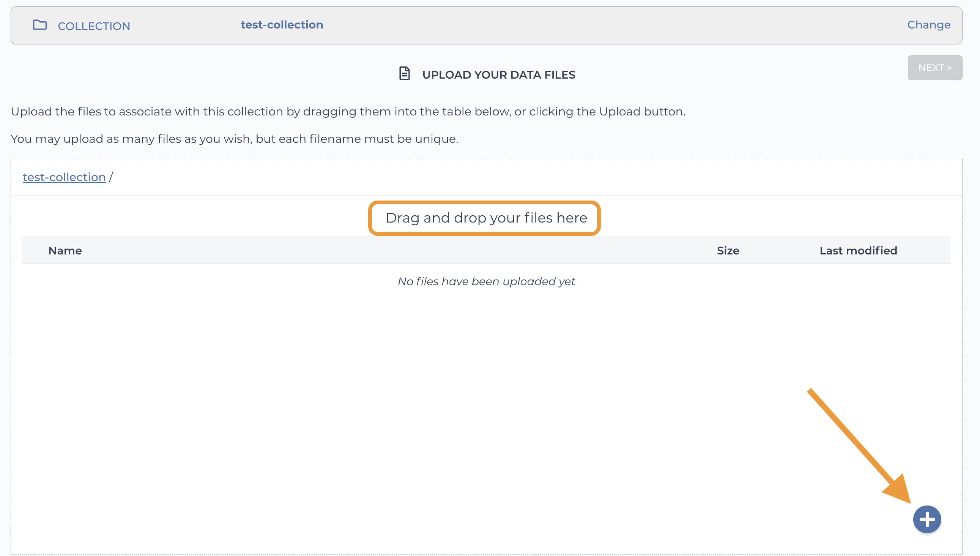Image resolution: width=980 pixels, height=556 pixels.
Task: Click the unique filename note text
Action: point(234,139)
